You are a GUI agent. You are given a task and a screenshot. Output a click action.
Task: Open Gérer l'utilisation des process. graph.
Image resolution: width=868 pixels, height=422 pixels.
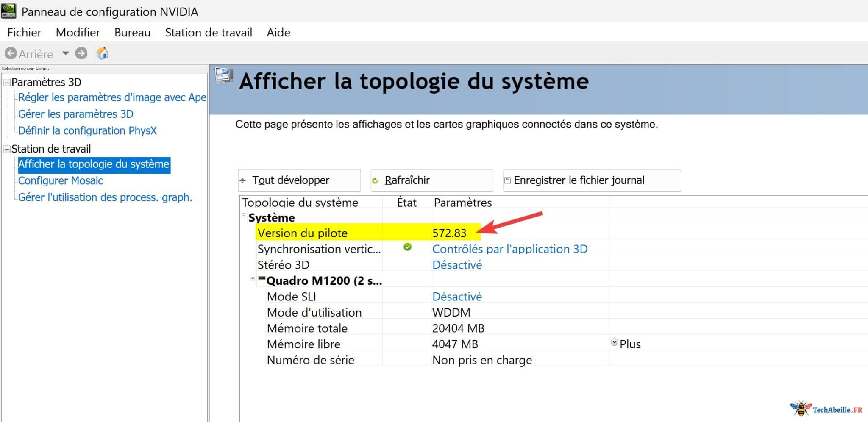pyautogui.click(x=105, y=197)
